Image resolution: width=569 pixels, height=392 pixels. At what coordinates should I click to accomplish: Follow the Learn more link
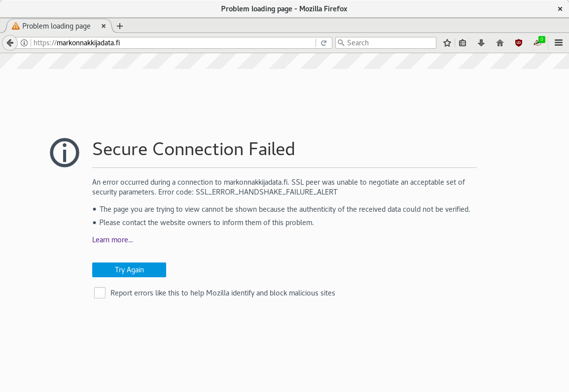(x=112, y=240)
